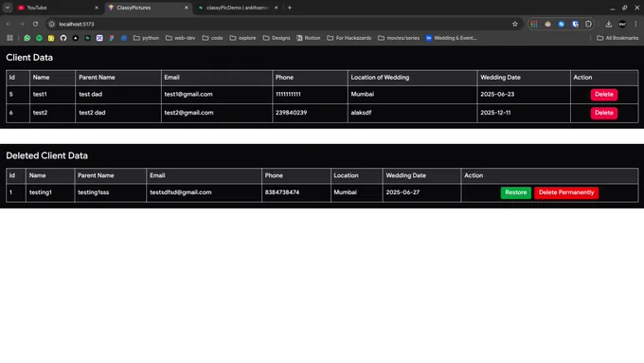This screenshot has width=644, height=363.
Task: Click phone number 239840239
Action: (x=291, y=113)
